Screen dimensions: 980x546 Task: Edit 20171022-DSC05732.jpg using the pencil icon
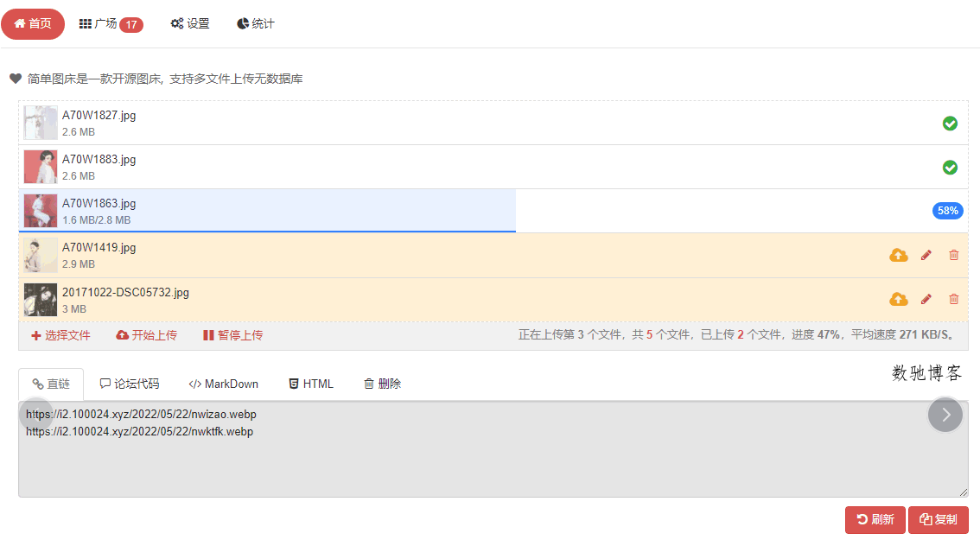click(x=926, y=299)
